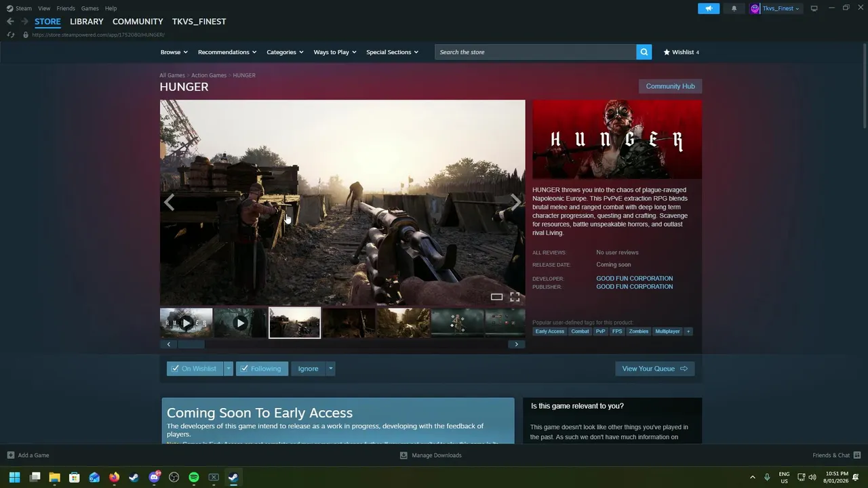Open the Steam menu
This screenshot has width=868, height=488.
20,8
